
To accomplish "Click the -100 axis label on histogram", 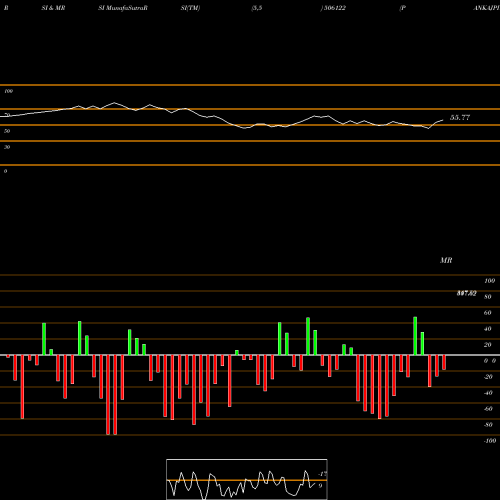I will pos(490,441).
